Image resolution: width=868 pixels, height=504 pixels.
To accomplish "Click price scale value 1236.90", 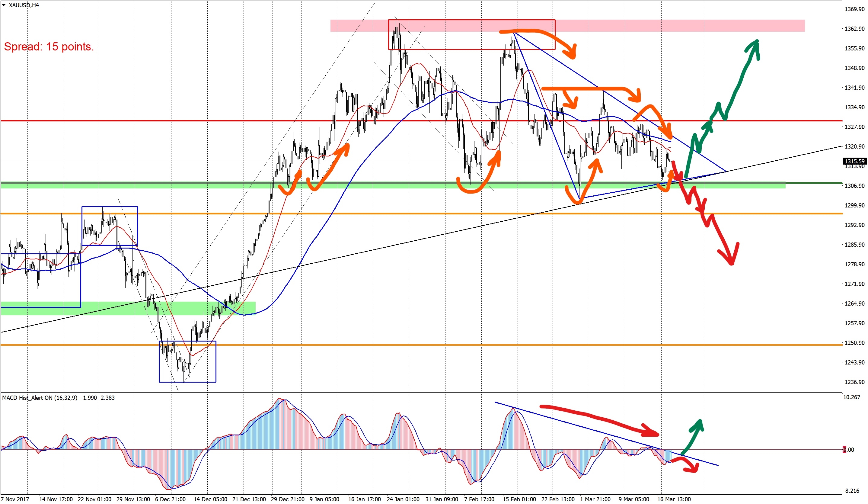I will click(x=854, y=382).
